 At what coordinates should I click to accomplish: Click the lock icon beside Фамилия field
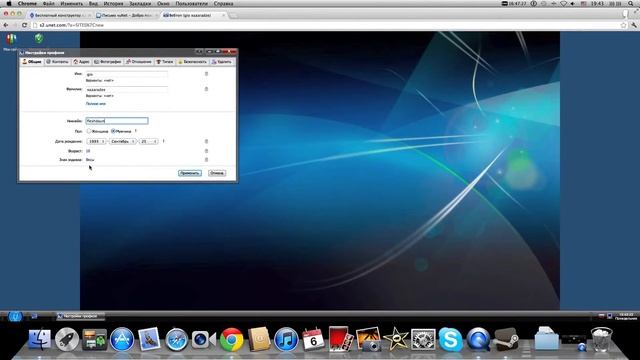click(x=206, y=89)
